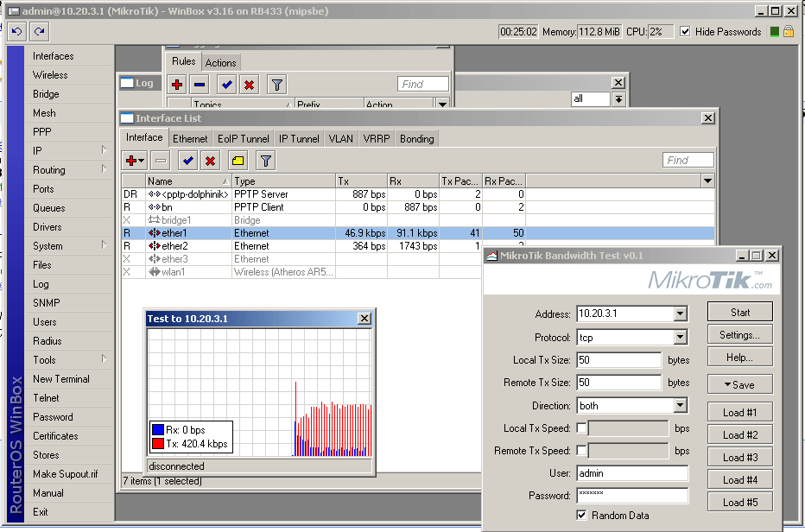The image size is (805, 532).
Task: Open the Protocol dropdown showing tcp
Action: coord(680,338)
